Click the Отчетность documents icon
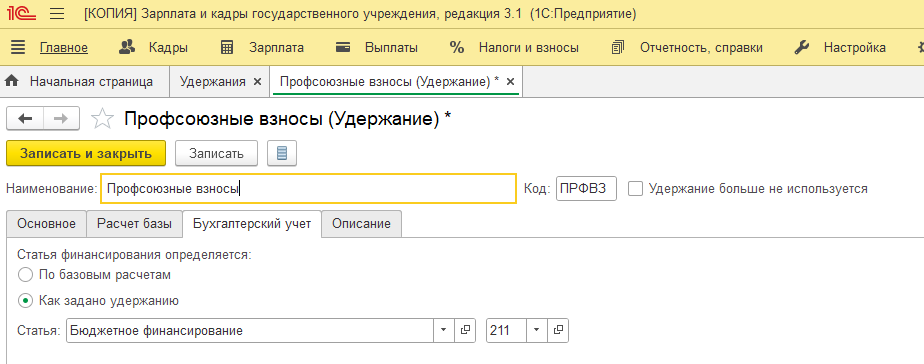924x364 pixels. click(x=618, y=48)
